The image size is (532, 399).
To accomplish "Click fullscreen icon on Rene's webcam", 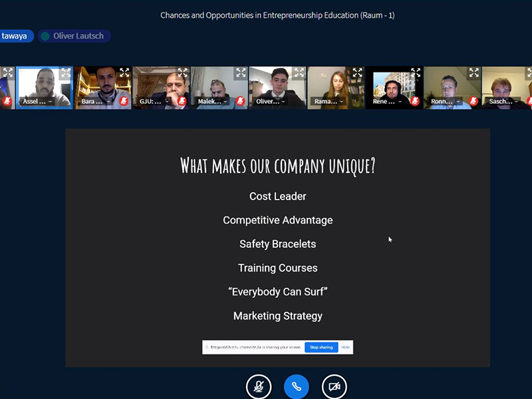I will pyautogui.click(x=416, y=73).
